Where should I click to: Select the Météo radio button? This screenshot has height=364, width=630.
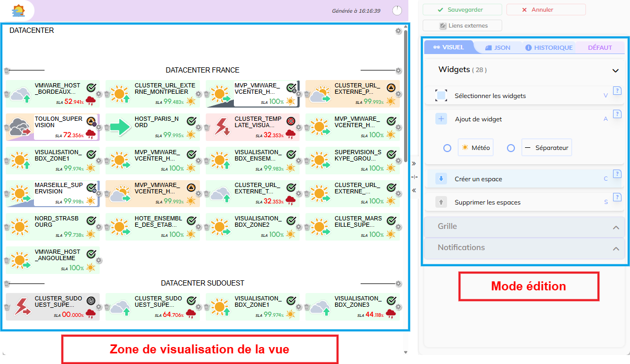(x=447, y=148)
